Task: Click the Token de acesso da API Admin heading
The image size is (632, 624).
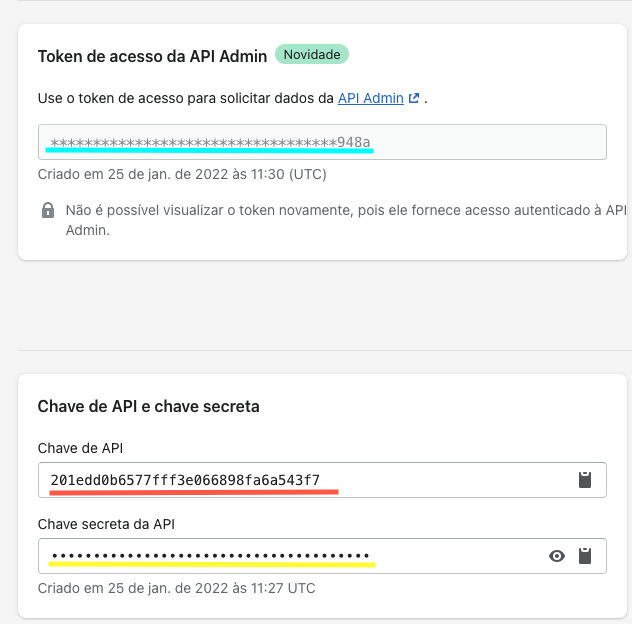Action: 152,56
